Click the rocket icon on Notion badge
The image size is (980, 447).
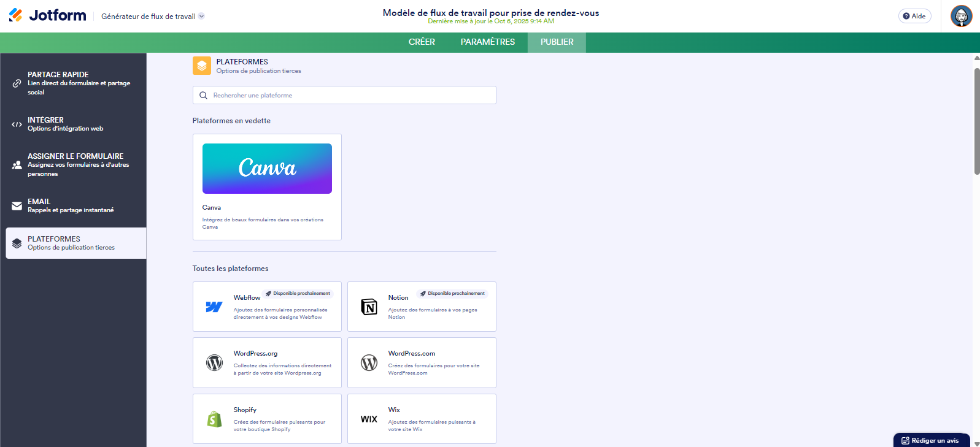point(423,294)
